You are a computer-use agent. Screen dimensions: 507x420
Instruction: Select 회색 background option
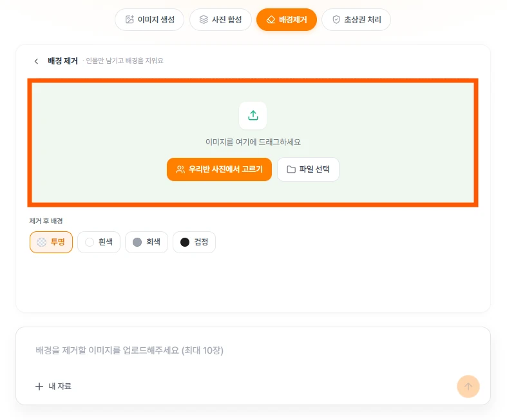(x=146, y=242)
